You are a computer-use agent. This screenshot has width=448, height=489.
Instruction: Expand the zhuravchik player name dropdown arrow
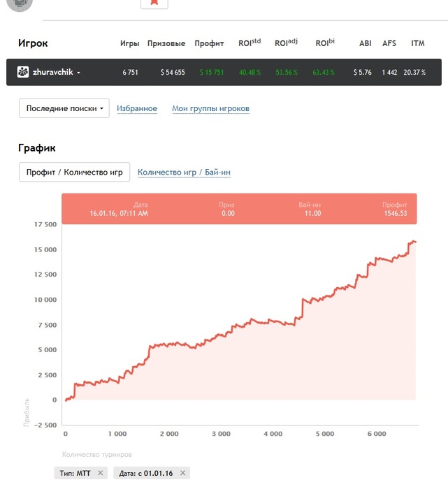pyautogui.click(x=78, y=73)
